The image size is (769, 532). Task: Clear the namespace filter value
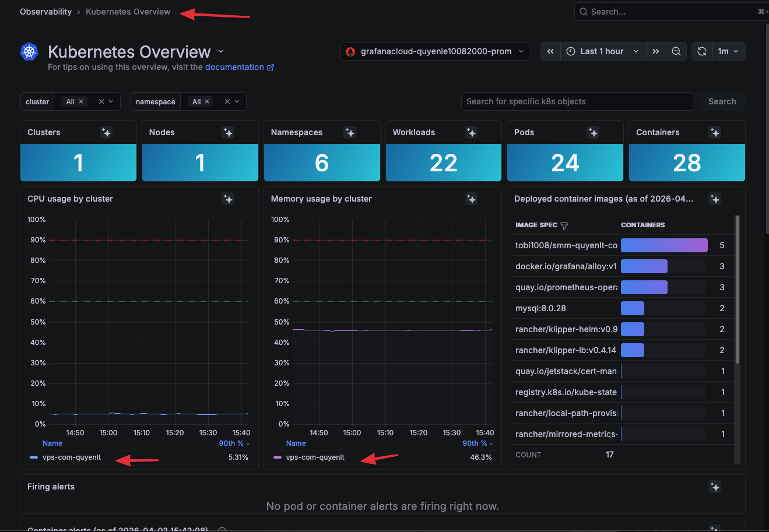227,101
